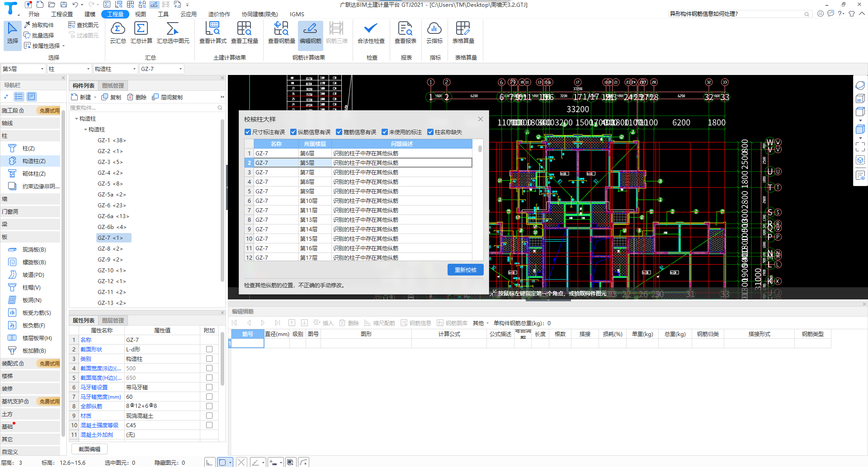Open the 其他 dropdown in rebar toolbar

pyautogui.click(x=481, y=323)
